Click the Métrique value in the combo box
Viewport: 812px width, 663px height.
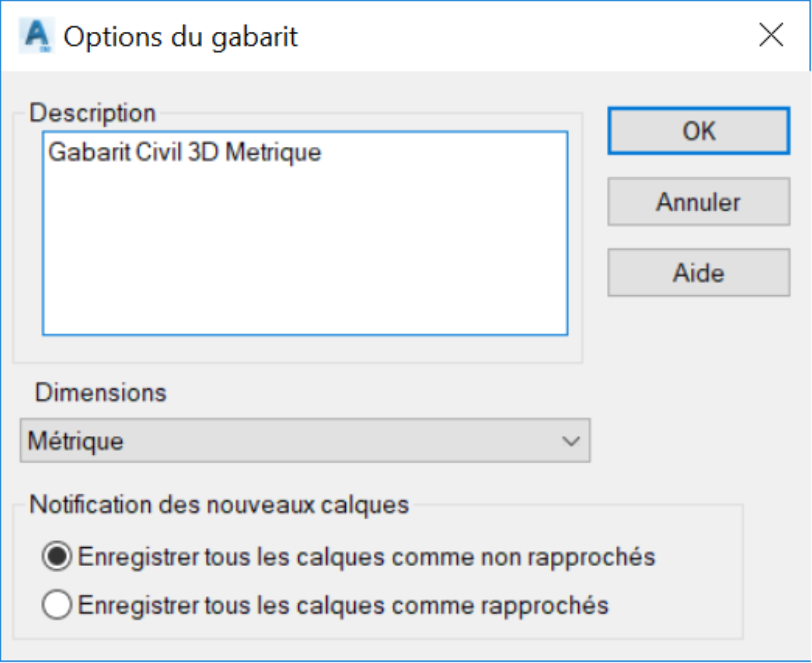pyautogui.click(x=76, y=441)
